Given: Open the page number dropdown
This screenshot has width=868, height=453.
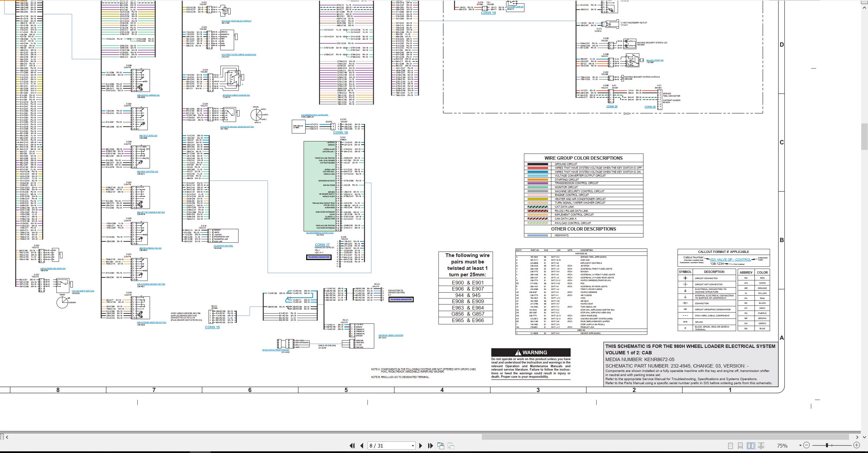Looking at the screenshot, I should tap(413, 446).
